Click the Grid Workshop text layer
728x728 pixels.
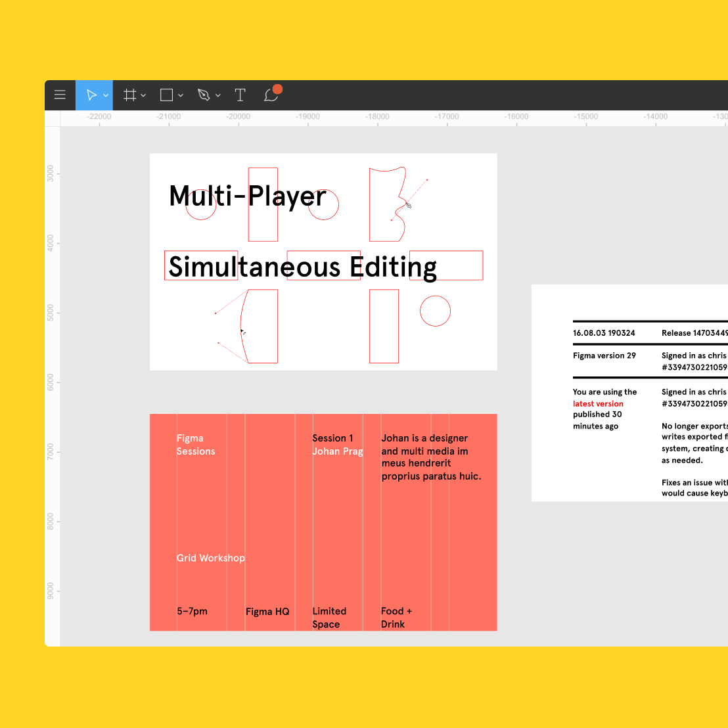click(x=210, y=558)
